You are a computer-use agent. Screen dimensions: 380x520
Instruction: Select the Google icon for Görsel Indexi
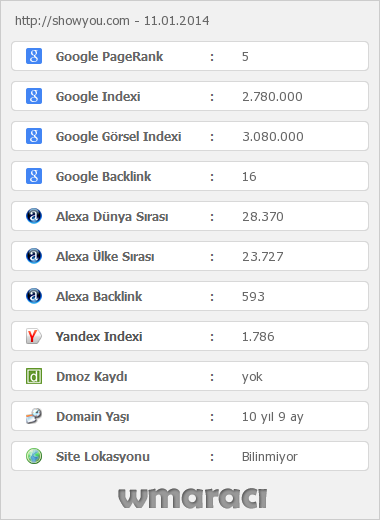click(34, 136)
